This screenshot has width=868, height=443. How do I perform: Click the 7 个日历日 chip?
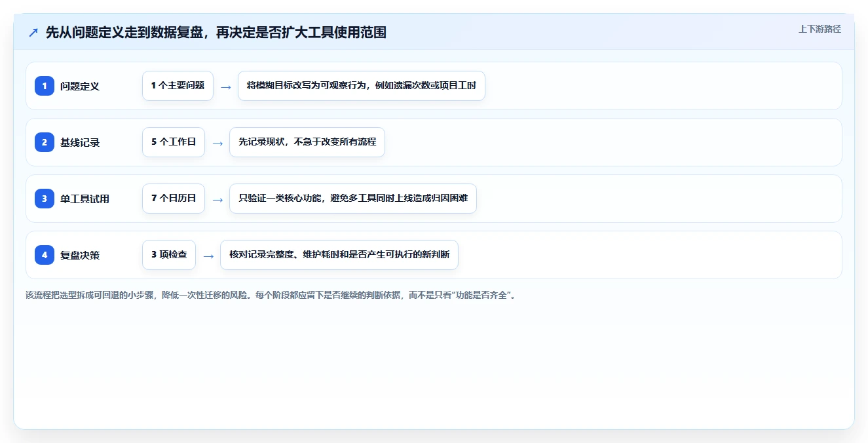[x=174, y=199]
